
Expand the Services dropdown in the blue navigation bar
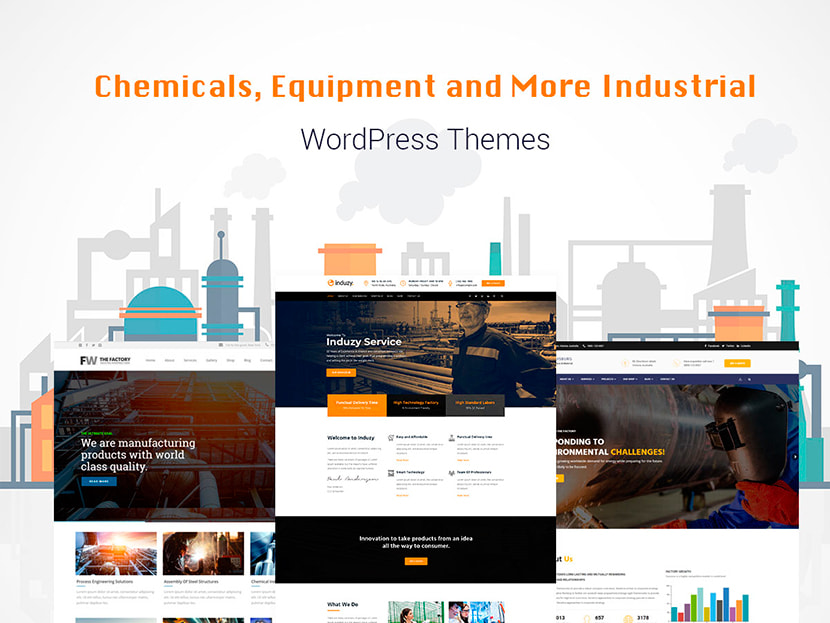pos(588,379)
